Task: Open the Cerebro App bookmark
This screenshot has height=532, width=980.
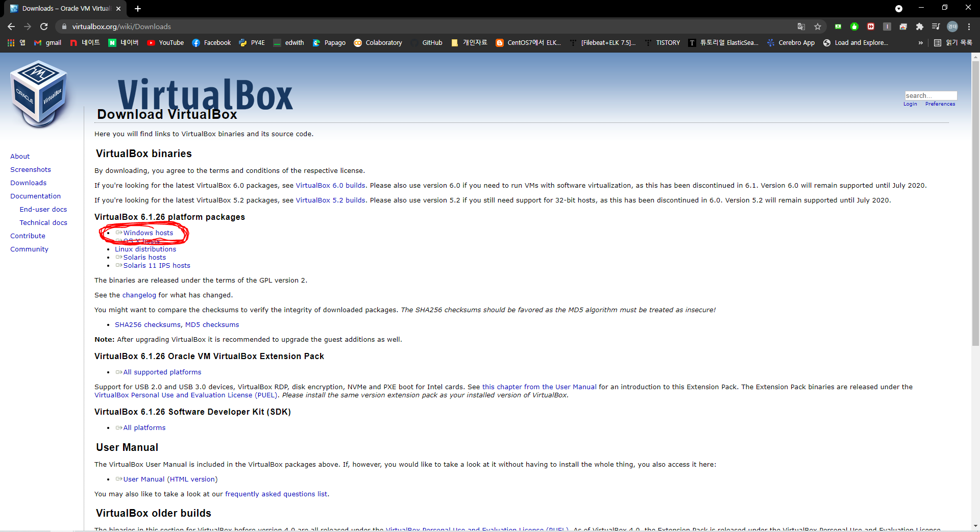Action: [x=791, y=43]
